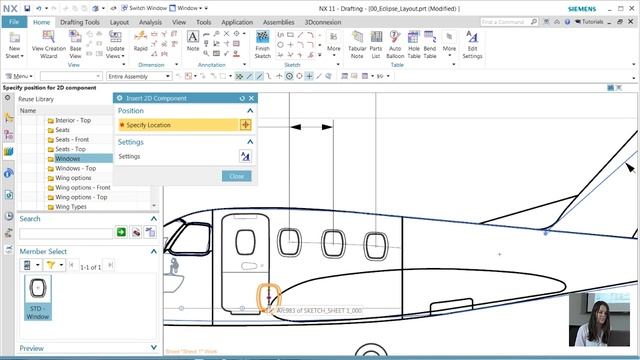This screenshot has height=360, width=640.
Task: Click the resource bar gear icon
Action: [x=7, y=98]
